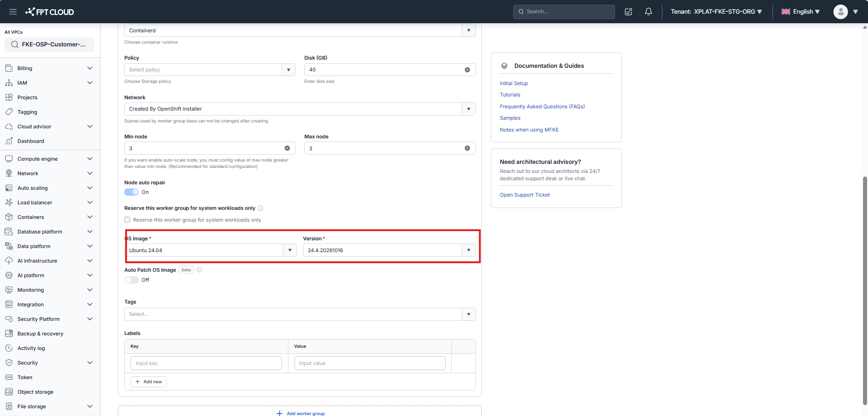Click the top Search box
This screenshot has width=868, height=416.
(564, 12)
